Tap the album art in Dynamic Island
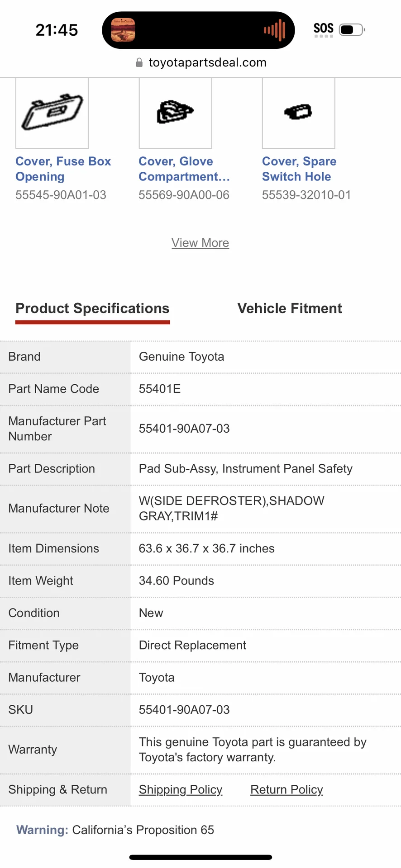 click(x=123, y=30)
